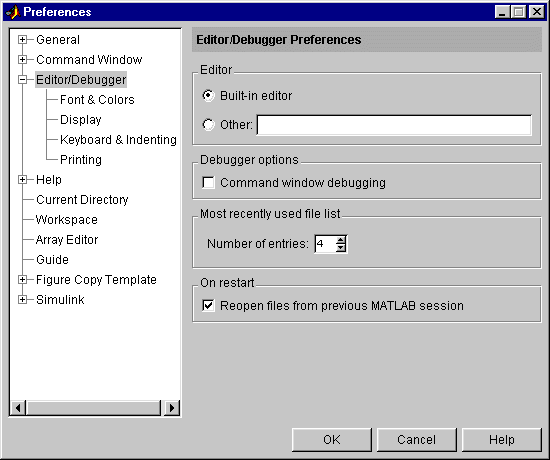Go to Current Directory preferences
The width and height of the screenshot is (550, 460).
(82, 200)
